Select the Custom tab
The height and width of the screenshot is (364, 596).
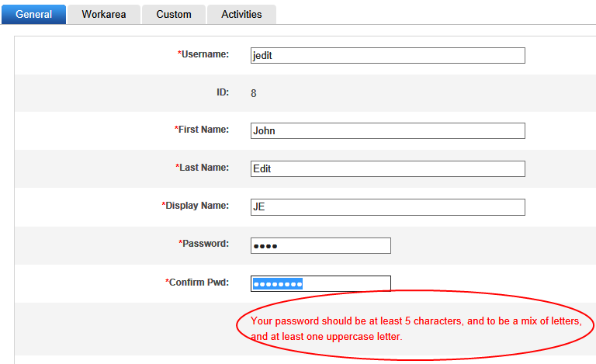(x=174, y=15)
